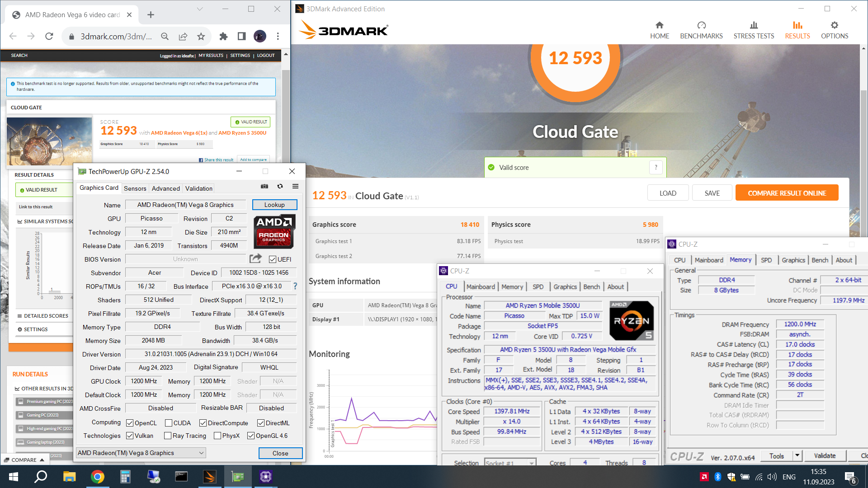This screenshot has width=868, height=488.
Task: Open Mainboard tab in front CPU-Z window
Action: pos(481,286)
